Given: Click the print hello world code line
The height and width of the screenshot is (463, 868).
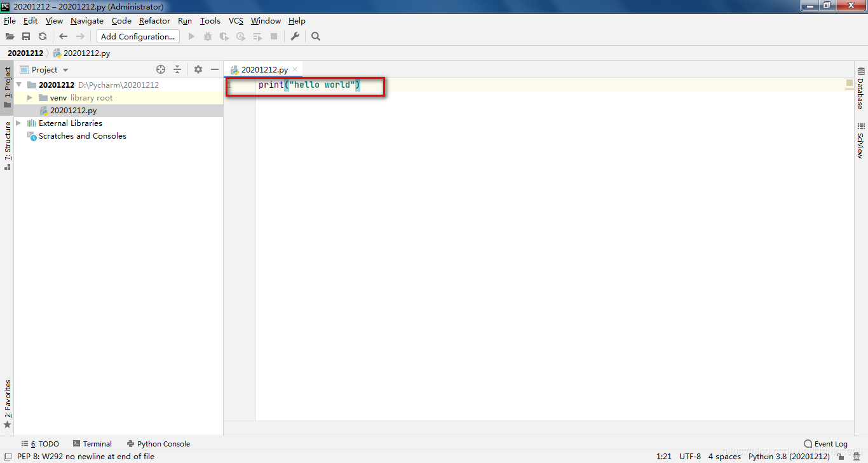Looking at the screenshot, I should point(309,85).
